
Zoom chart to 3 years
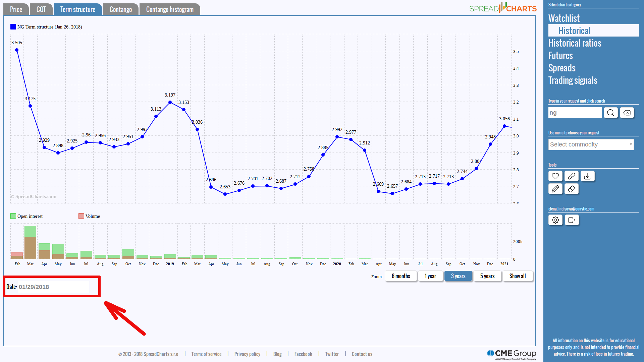point(458,276)
